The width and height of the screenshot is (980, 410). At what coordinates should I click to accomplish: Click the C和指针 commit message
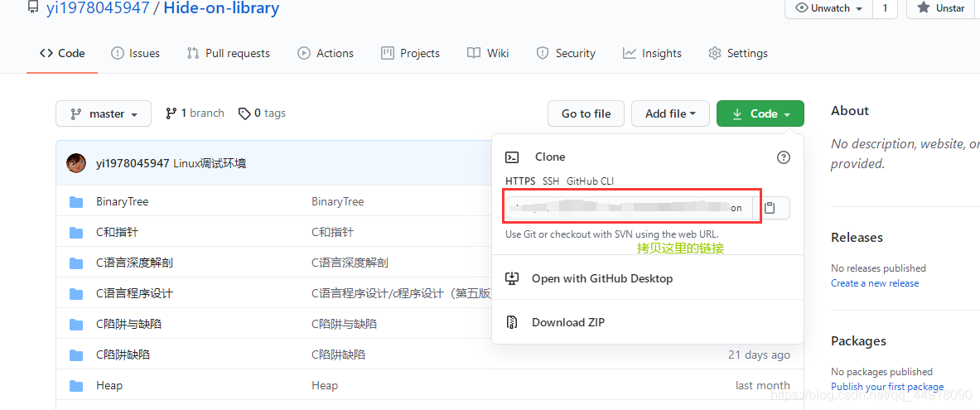[332, 233]
